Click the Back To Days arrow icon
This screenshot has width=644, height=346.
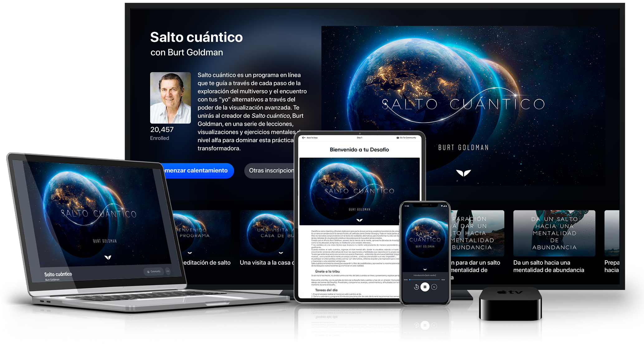pyautogui.click(x=304, y=137)
